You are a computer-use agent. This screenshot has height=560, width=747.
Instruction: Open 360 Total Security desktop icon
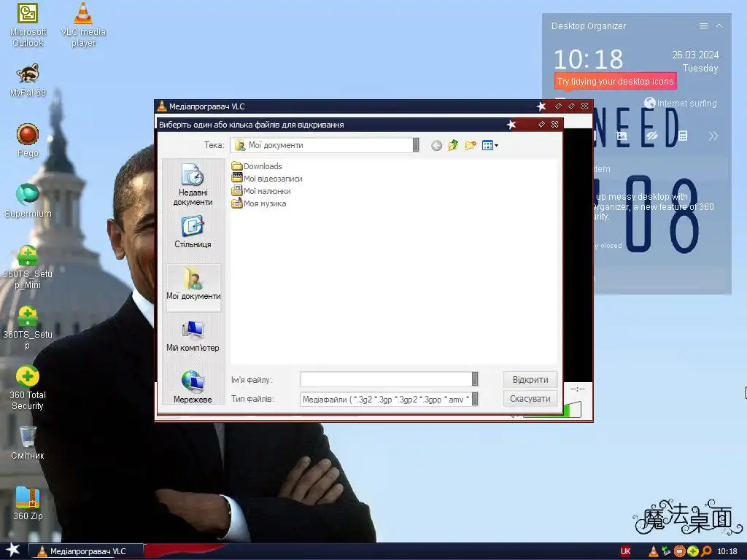(x=28, y=388)
